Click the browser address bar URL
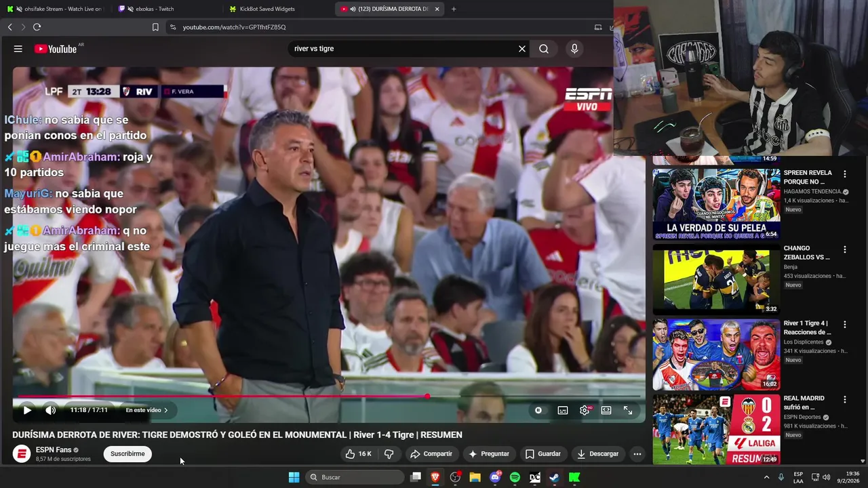Image resolution: width=868 pixels, height=488 pixels. point(234,27)
